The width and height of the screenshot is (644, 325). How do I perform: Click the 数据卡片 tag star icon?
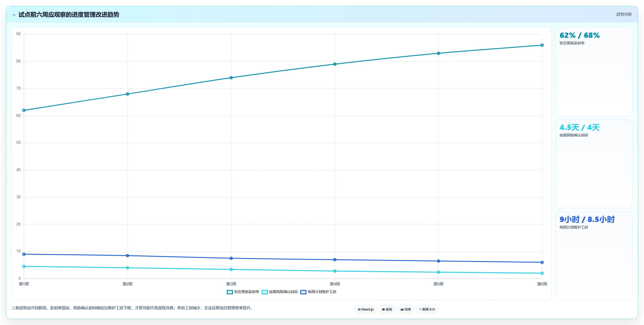pos(420,309)
